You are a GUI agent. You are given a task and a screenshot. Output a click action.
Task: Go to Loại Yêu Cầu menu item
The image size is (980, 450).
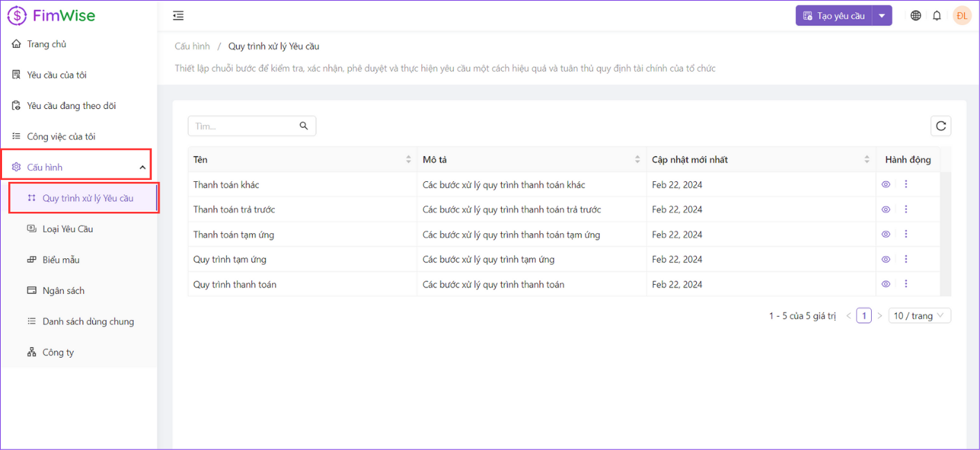coord(67,229)
